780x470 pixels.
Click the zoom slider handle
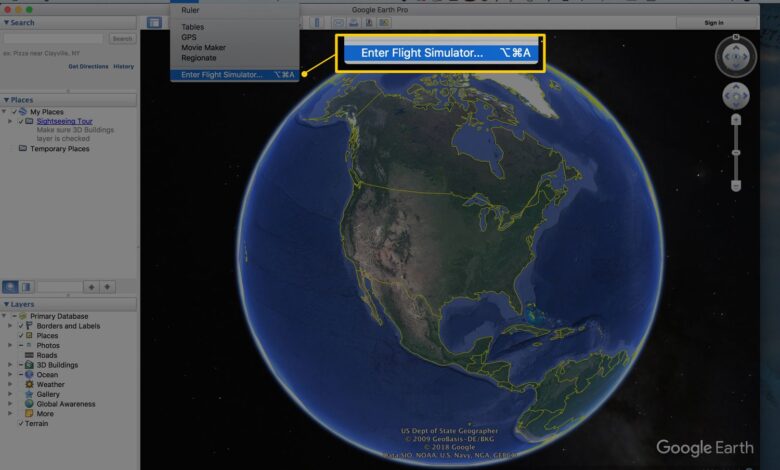pos(736,153)
